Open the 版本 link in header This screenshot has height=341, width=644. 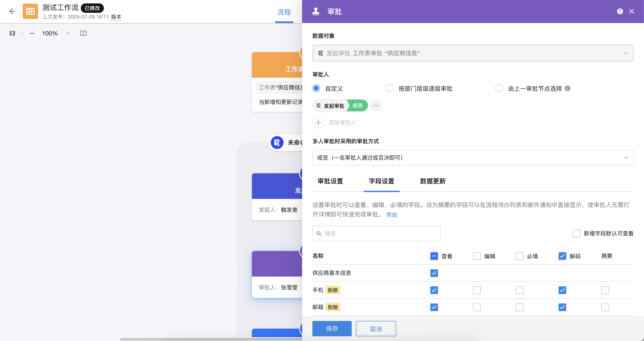point(116,17)
